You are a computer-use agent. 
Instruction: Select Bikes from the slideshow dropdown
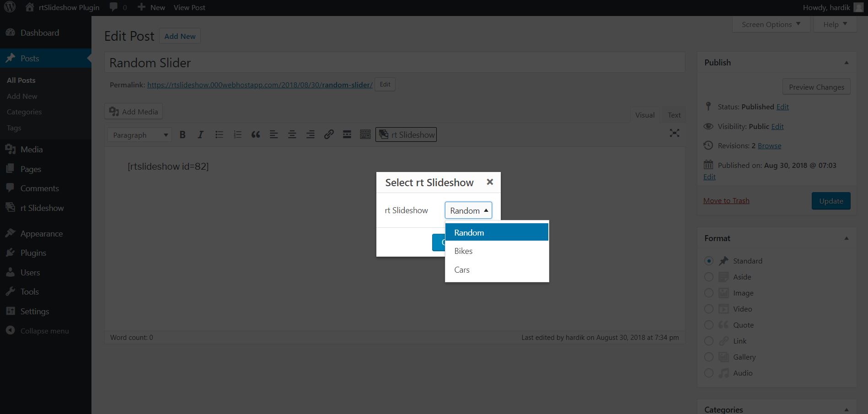click(463, 251)
